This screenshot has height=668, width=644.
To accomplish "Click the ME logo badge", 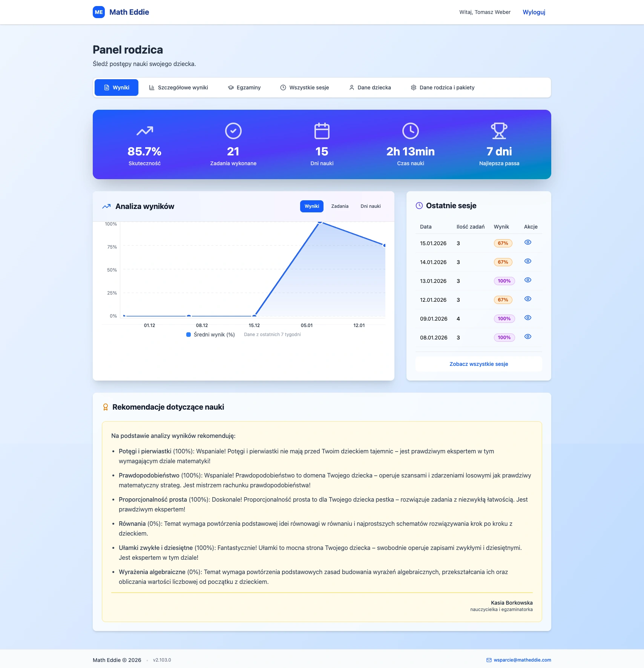I will pos(99,12).
